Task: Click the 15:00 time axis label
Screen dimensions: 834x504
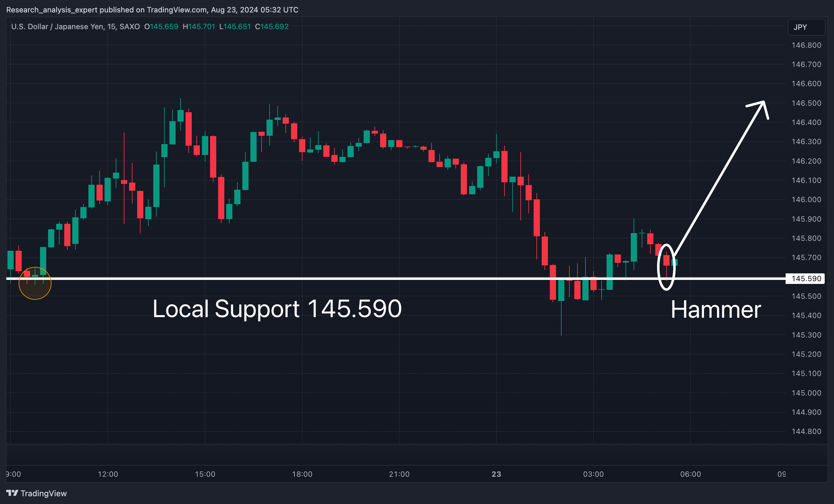Action: point(205,474)
